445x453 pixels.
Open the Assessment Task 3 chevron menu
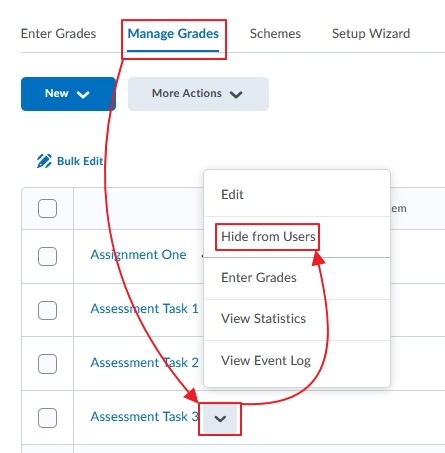(220, 418)
